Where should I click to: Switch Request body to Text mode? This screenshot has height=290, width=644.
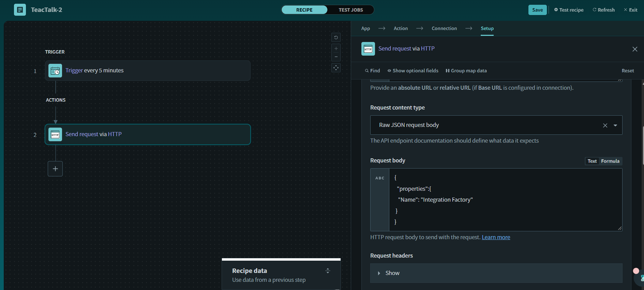tap(592, 161)
